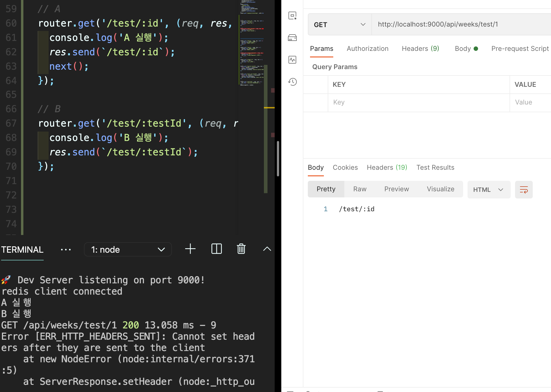The height and width of the screenshot is (392, 551).
Task: Click the KEY column header
Action: click(x=339, y=85)
